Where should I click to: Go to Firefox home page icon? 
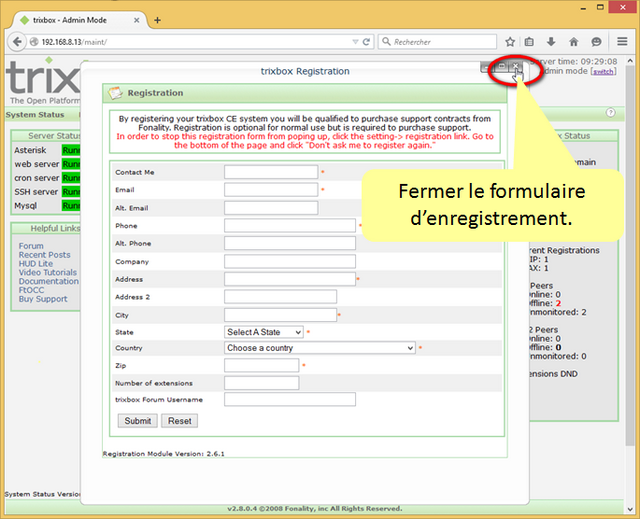click(x=573, y=42)
